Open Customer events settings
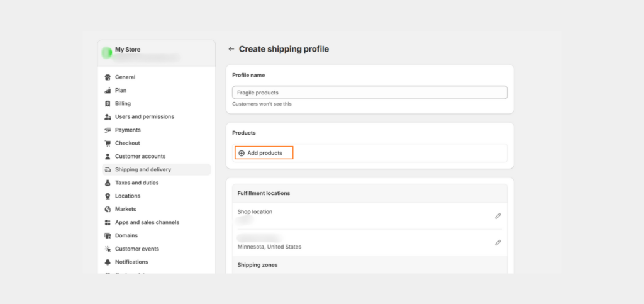 pyautogui.click(x=156, y=249)
